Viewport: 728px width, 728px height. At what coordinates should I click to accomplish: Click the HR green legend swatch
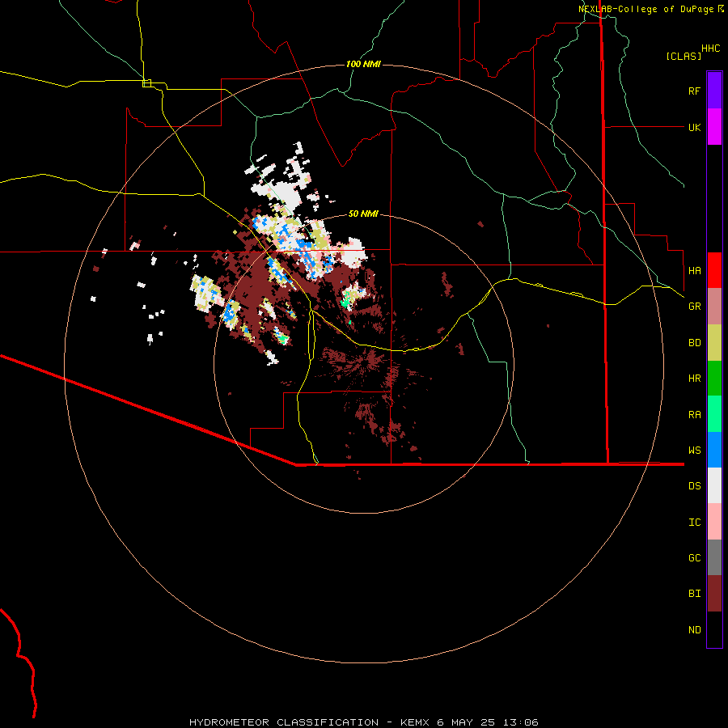(x=714, y=379)
